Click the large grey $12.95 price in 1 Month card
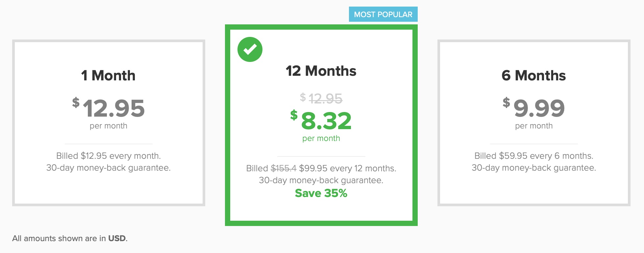 tap(109, 108)
